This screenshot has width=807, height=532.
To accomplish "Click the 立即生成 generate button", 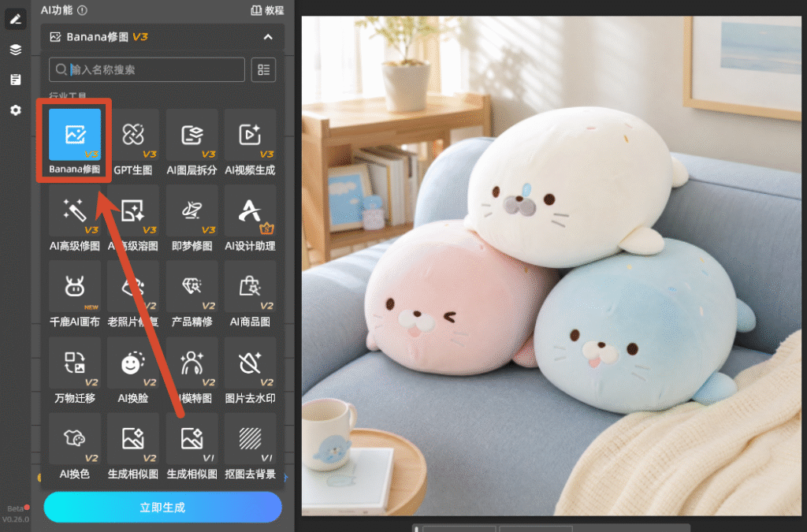I will click(162, 508).
